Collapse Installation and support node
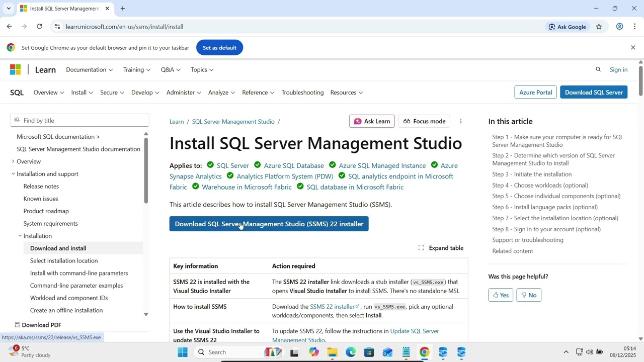The width and height of the screenshot is (644, 362). (13, 174)
